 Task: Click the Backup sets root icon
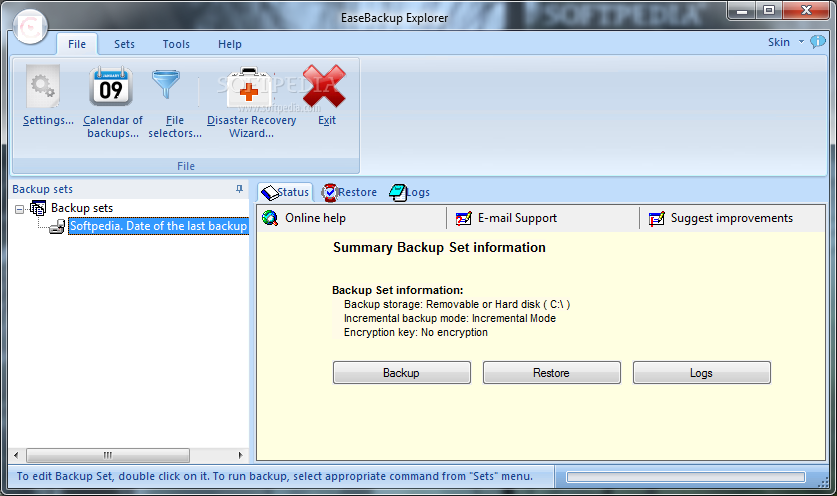[38, 208]
